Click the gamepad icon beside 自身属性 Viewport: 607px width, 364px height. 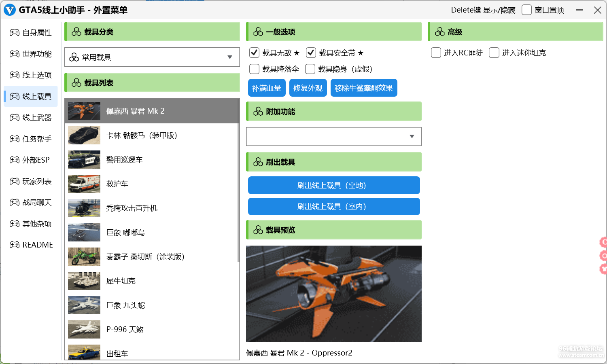pos(15,32)
